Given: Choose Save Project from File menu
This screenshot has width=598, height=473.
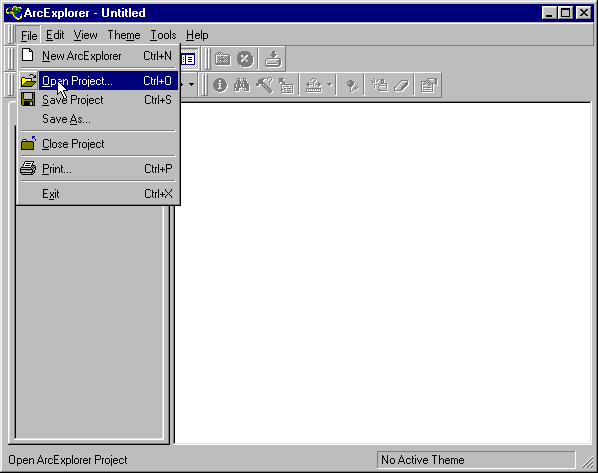Looking at the screenshot, I should point(98,100).
